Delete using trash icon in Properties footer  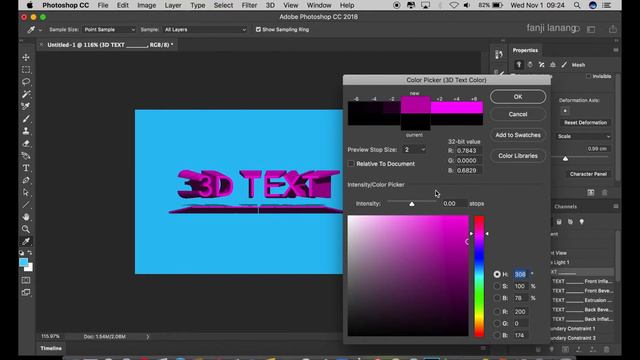coord(604,192)
